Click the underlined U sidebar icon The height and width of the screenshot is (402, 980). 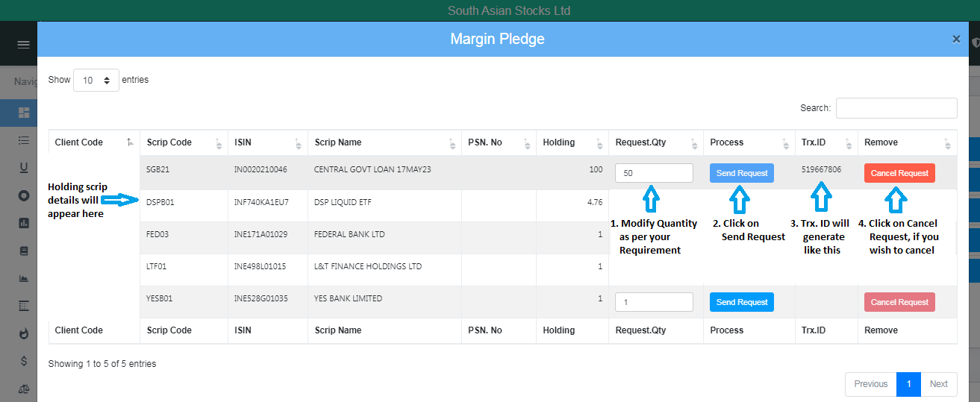[x=24, y=168]
